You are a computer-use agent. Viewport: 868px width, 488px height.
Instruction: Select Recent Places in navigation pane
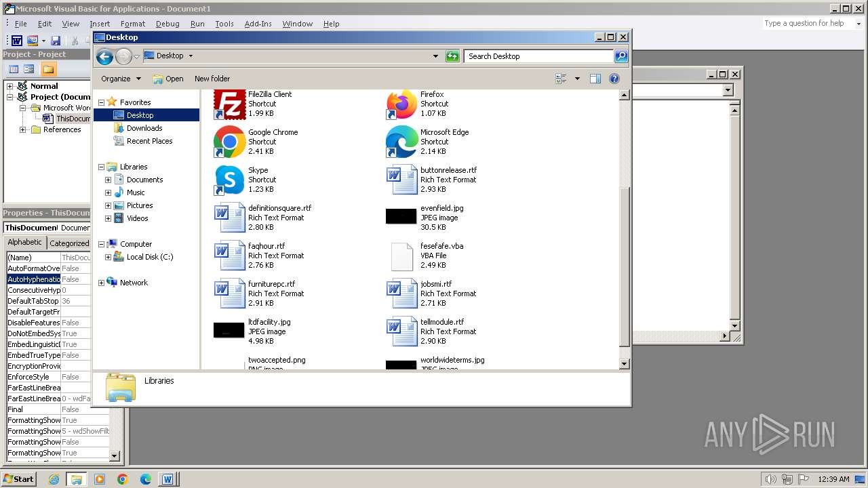[x=149, y=141]
